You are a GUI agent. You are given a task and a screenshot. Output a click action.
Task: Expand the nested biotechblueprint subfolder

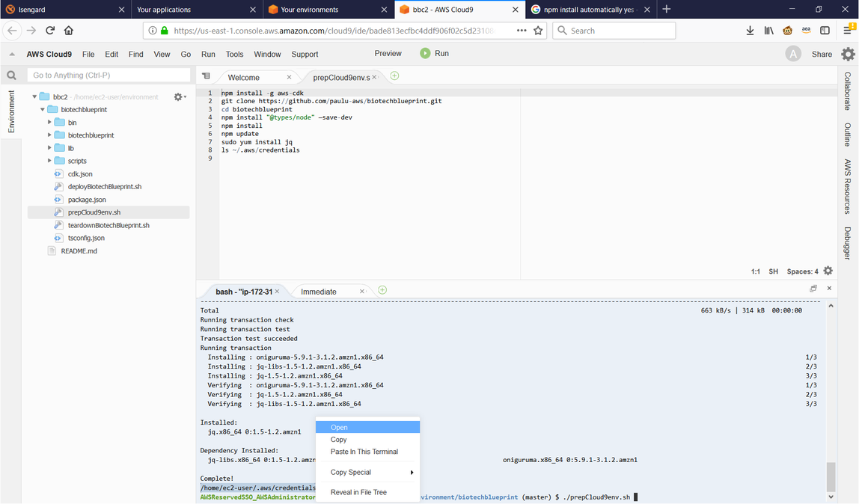click(x=49, y=135)
